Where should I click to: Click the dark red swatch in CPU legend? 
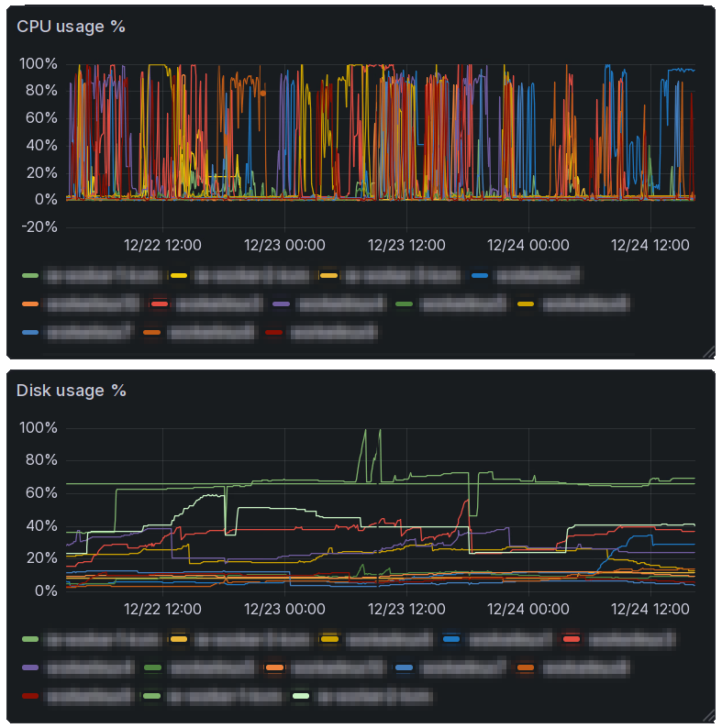(273, 332)
